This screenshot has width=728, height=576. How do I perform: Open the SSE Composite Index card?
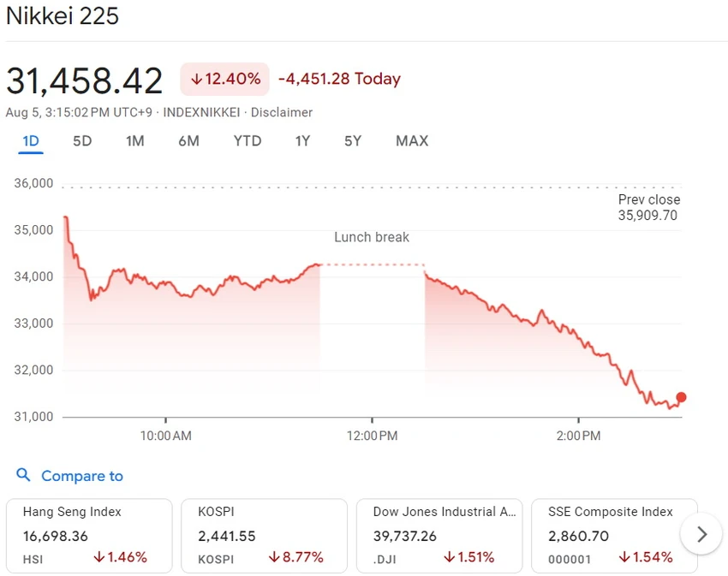(614, 536)
